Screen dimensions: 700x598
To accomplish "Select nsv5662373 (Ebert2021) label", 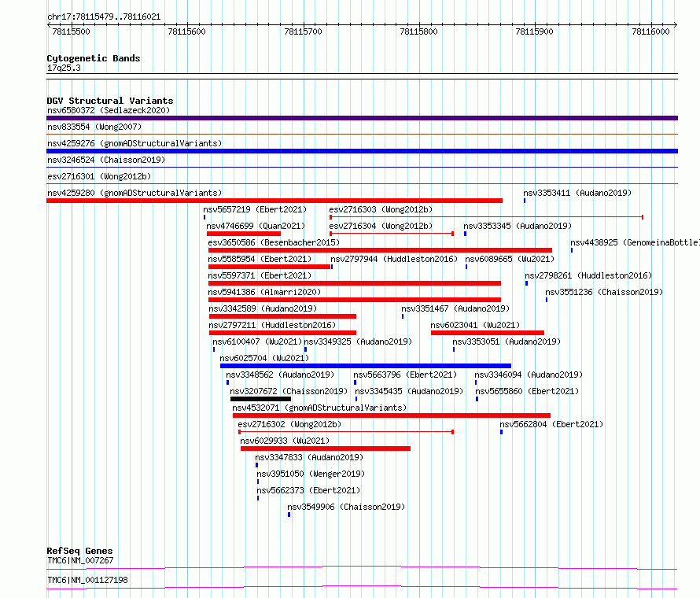I will tap(308, 490).
